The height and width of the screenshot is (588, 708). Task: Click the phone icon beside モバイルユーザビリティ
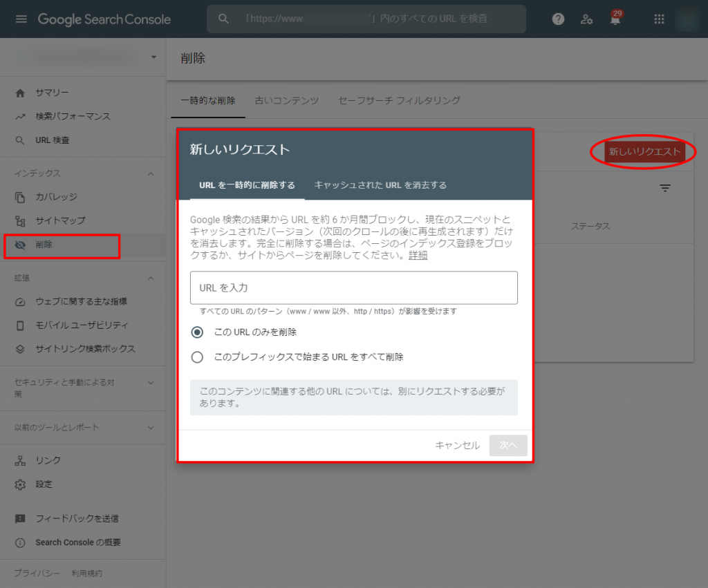click(20, 325)
